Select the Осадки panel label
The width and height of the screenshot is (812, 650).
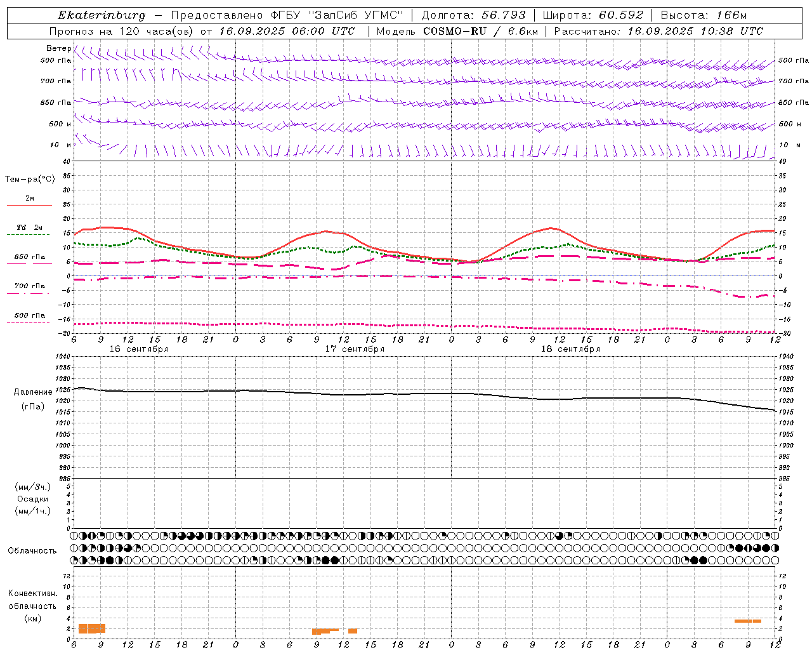pos(33,499)
